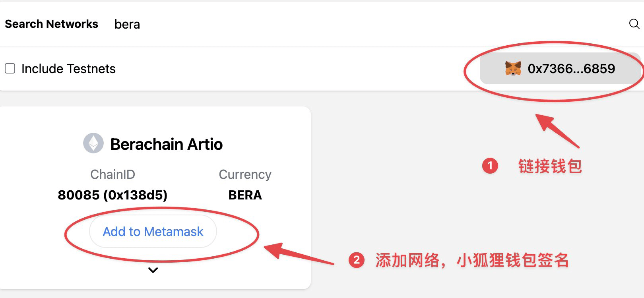Viewport: 644px width, 298px height.
Task: Click the BERA currency value
Action: (x=245, y=195)
